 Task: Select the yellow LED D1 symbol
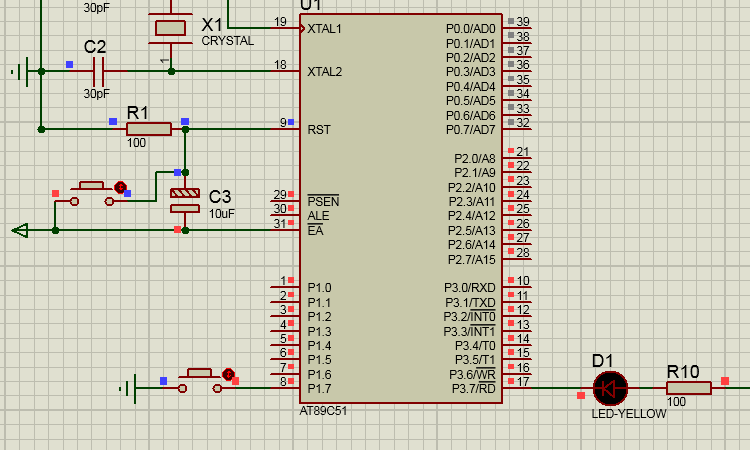[610, 388]
